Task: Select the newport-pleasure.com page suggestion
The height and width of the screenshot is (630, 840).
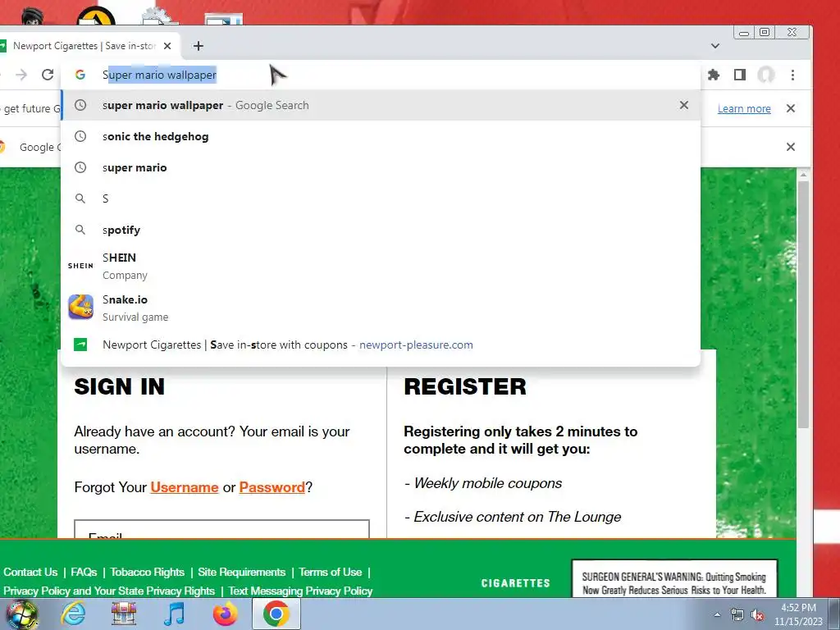Action: point(381,345)
